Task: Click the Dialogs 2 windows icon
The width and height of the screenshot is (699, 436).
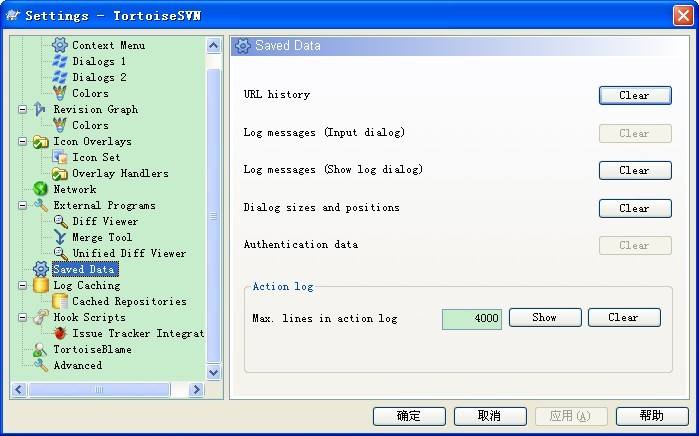Action: click(x=60, y=77)
